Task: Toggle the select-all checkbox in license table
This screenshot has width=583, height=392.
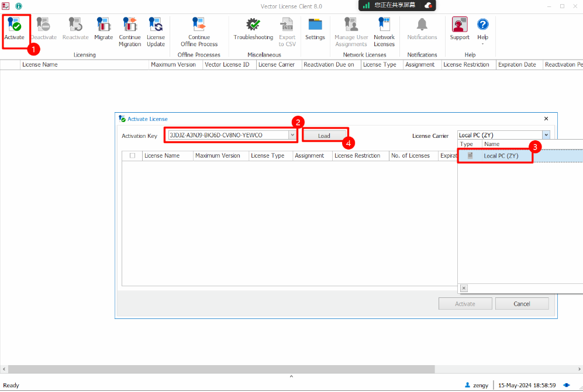Action: (132, 155)
